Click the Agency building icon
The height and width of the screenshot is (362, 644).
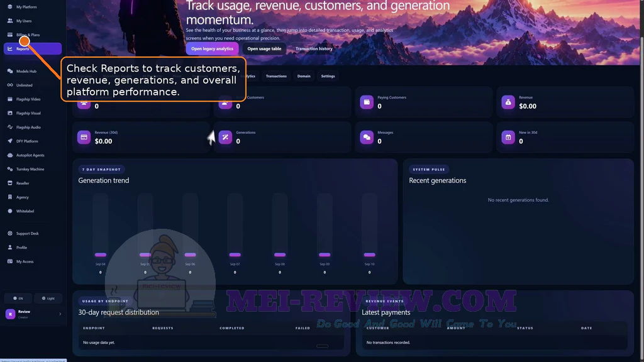pos(10,197)
